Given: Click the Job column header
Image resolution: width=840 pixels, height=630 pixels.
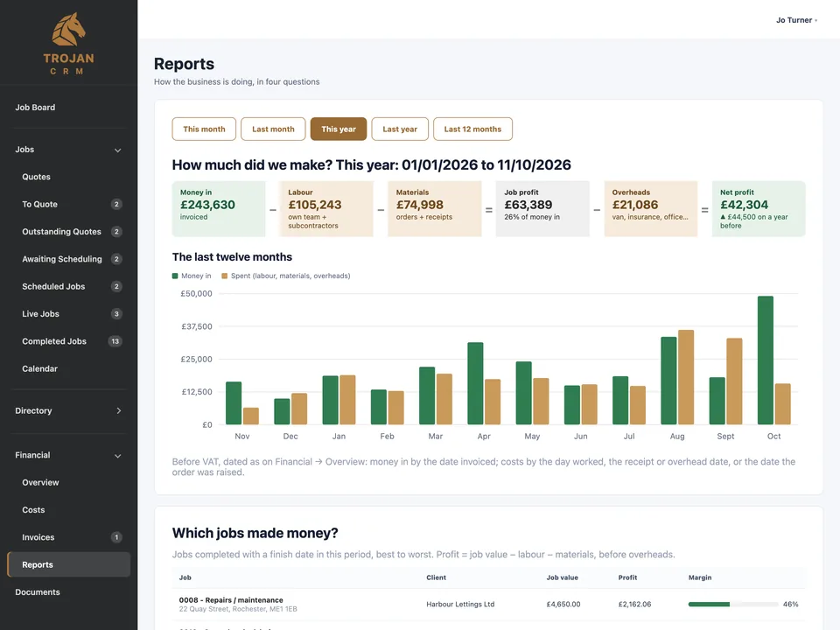Looking at the screenshot, I should click(185, 577).
